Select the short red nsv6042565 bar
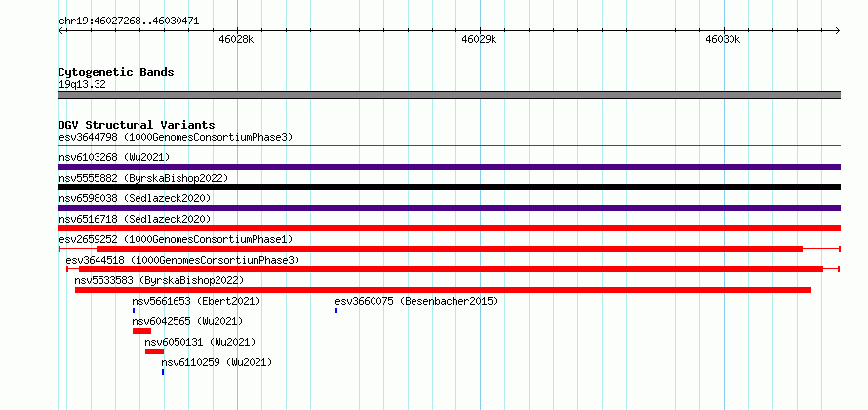Viewport: 868px width, 410px height. [141, 331]
